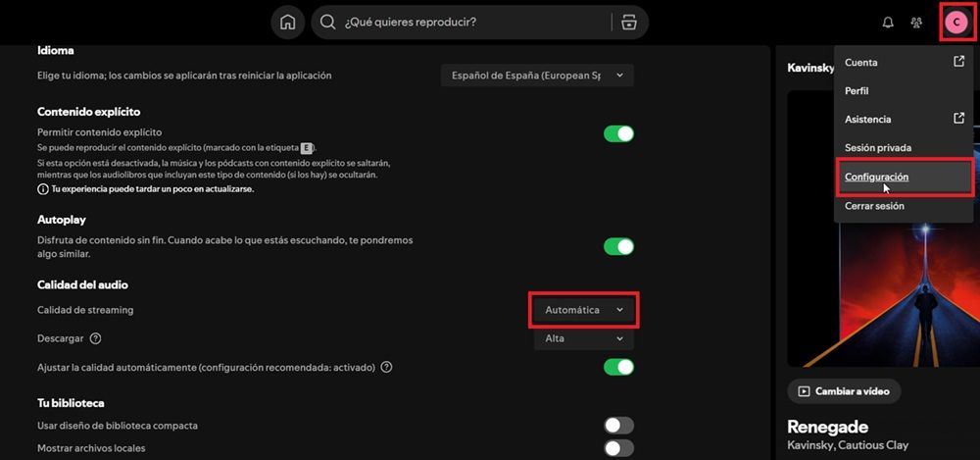Viewport: 980px width, 460px height.
Task: Click the search input field
Action: 470,22
